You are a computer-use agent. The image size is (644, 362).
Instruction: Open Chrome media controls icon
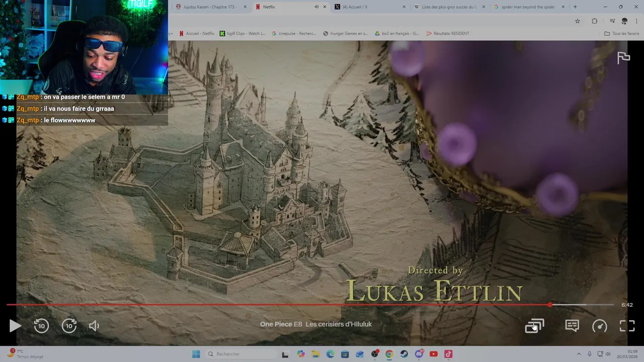point(612,21)
